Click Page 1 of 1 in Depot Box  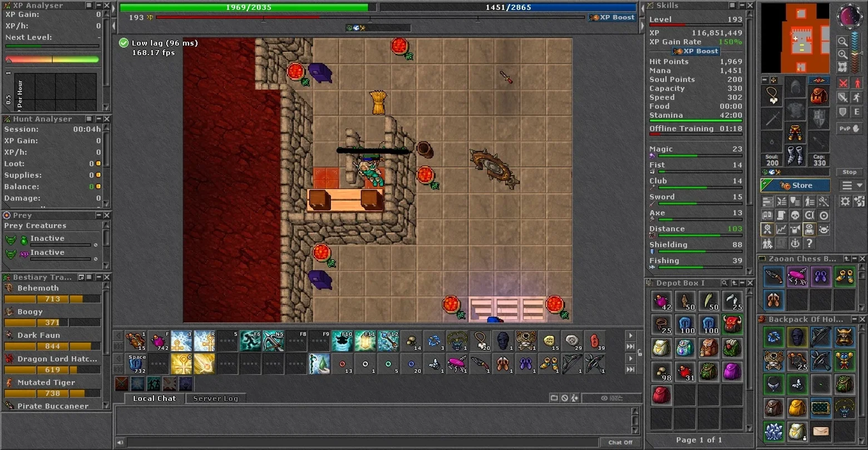coord(699,440)
